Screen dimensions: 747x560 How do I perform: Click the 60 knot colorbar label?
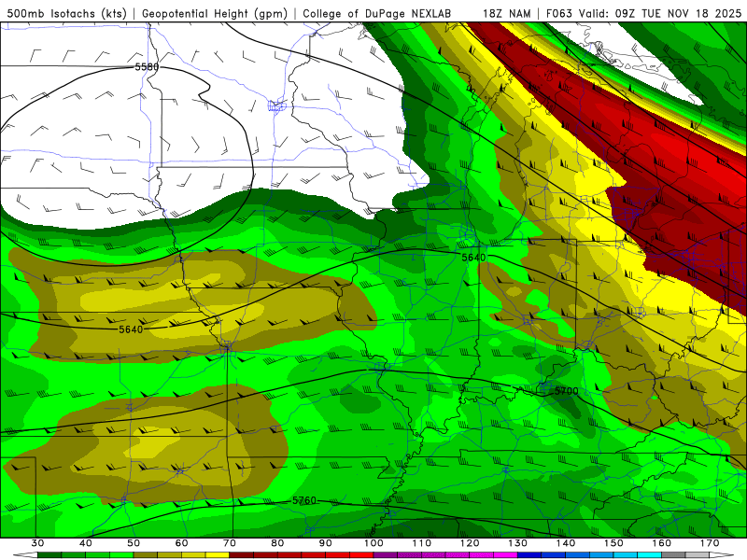(181, 543)
